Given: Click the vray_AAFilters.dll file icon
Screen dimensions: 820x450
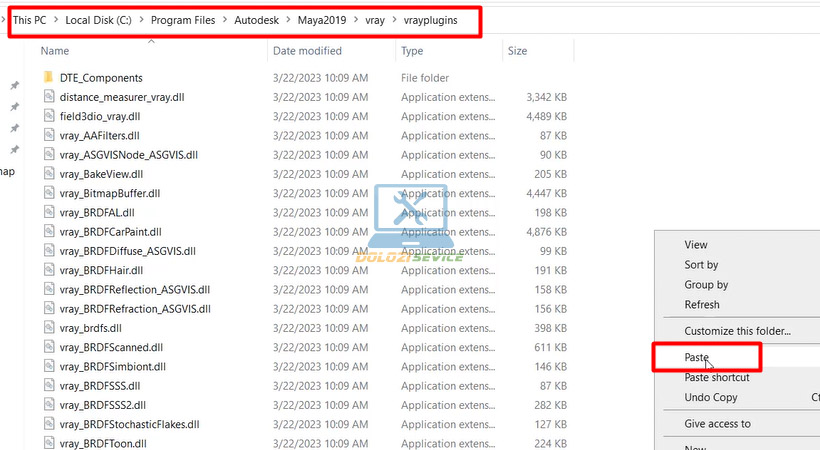Looking at the screenshot, I should pos(49,136).
